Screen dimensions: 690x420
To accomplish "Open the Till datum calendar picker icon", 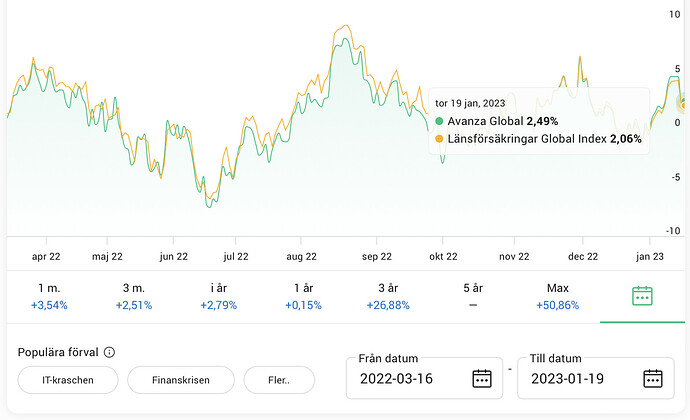I will pyautogui.click(x=653, y=379).
